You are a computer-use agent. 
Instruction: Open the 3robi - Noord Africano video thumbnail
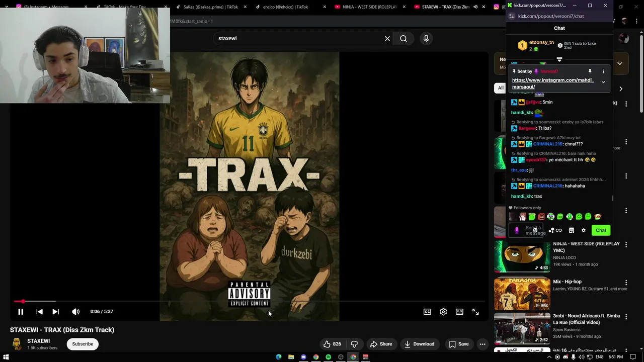(522, 329)
